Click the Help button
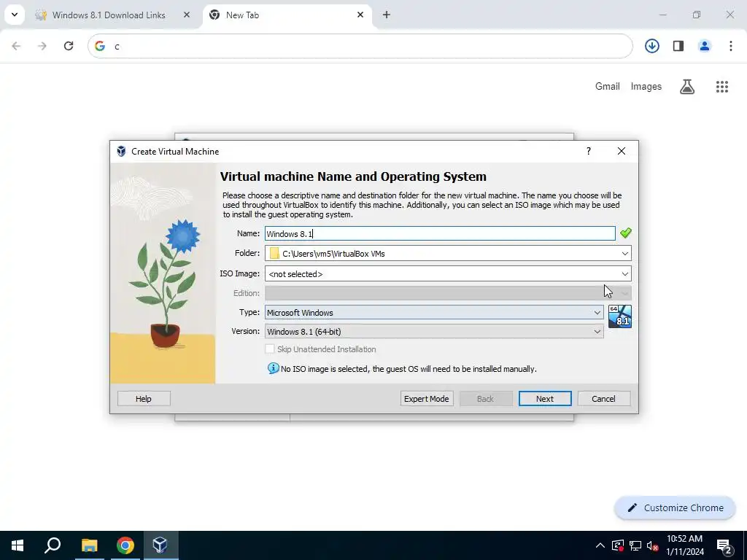Image resolution: width=747 pixels, height=560 pixels. 144,399
